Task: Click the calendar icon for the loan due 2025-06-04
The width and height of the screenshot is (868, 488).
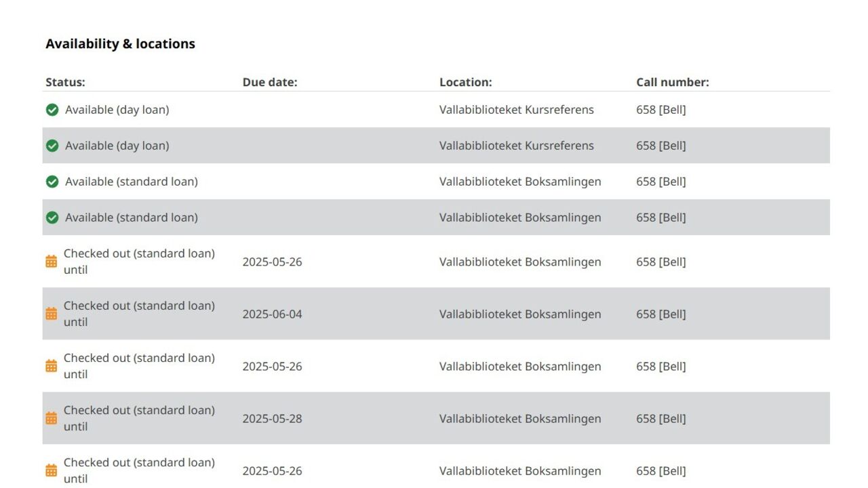Action: click(52, 314)
